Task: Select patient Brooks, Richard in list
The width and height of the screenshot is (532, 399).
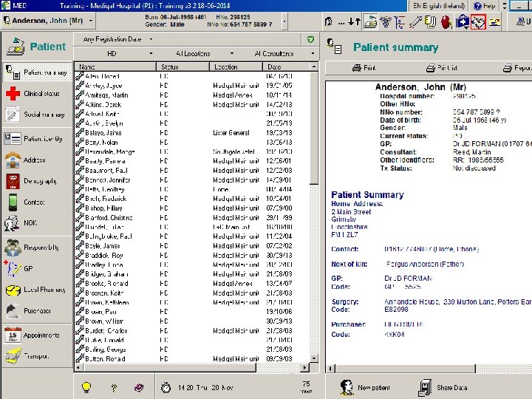Action: coord(191,283)
